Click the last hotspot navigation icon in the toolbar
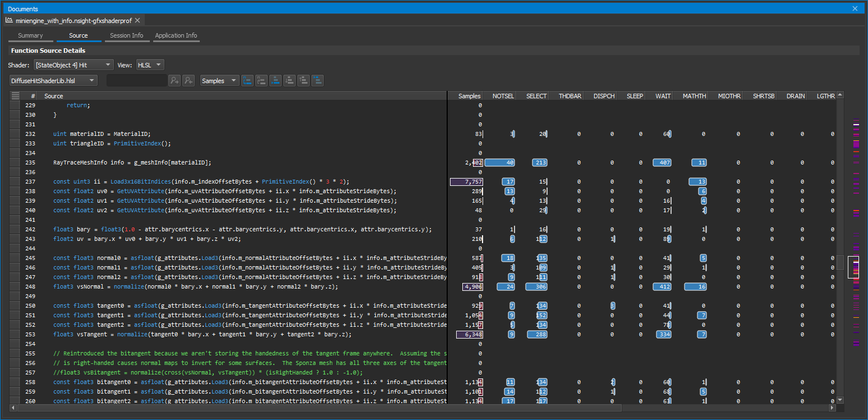868x420 pixels. click(x=318, y=81)
